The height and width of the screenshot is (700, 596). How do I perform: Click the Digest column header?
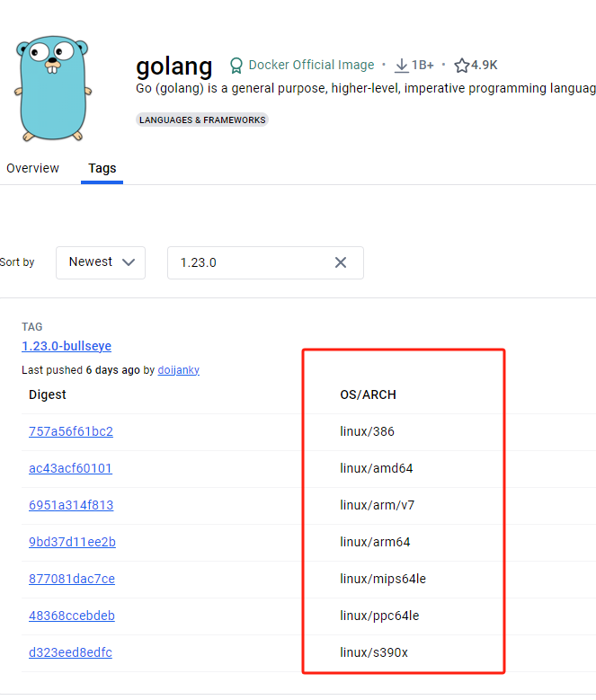(48, 394)
